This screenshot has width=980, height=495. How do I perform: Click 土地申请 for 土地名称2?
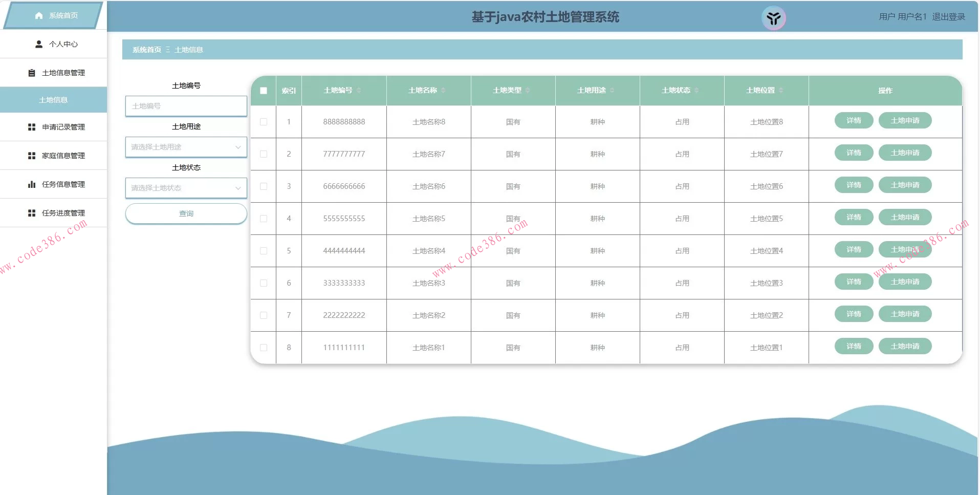[x=905, y=314]
